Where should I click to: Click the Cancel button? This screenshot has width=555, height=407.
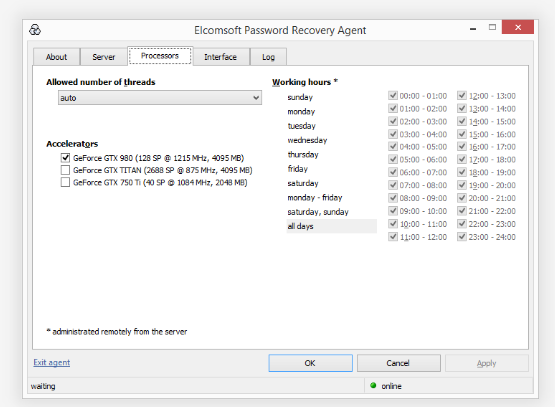pos(399,363)
